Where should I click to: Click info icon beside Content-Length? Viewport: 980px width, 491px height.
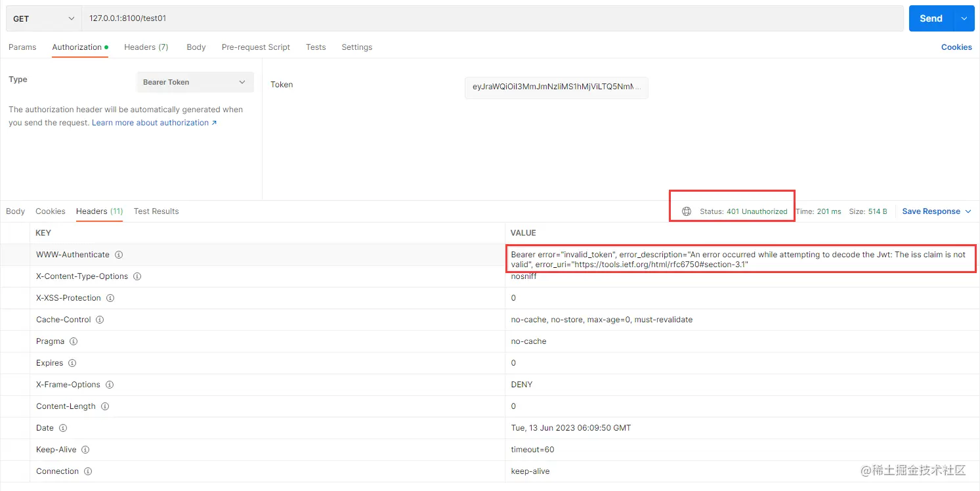coord(105,406)
